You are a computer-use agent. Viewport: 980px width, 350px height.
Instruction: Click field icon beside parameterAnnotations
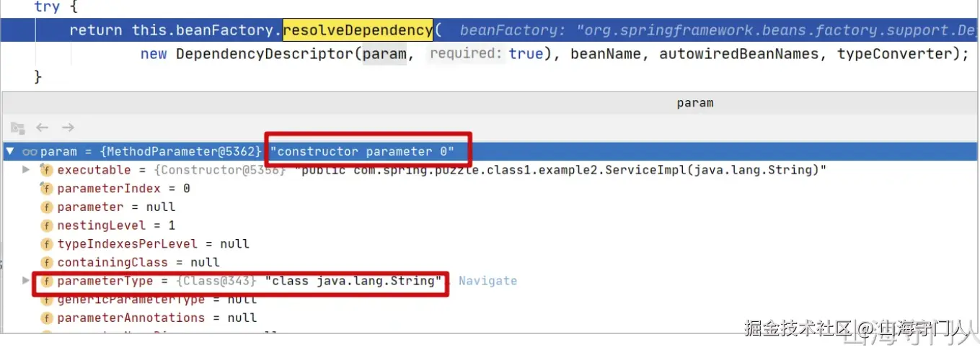(x=46, y=318)
